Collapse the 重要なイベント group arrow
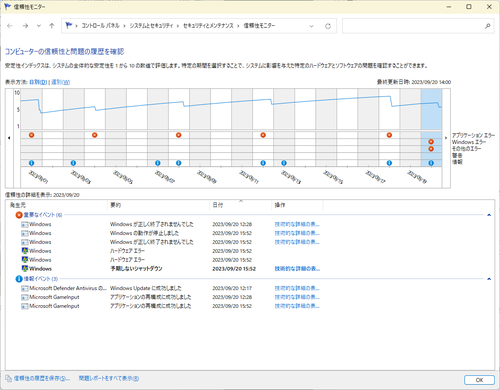 (489, 215)
